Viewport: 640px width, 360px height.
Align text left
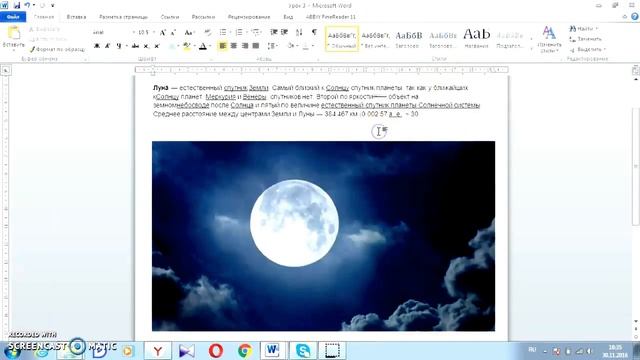pos(222,46)
